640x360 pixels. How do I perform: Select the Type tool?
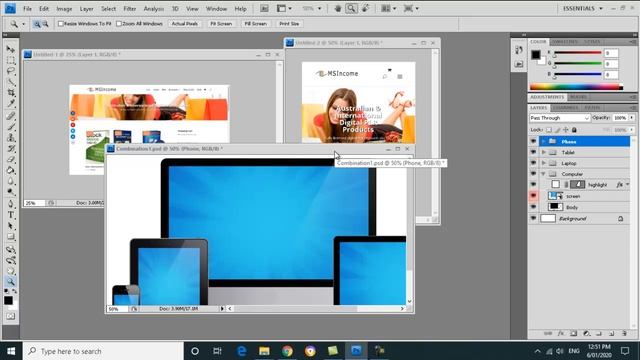11,215
